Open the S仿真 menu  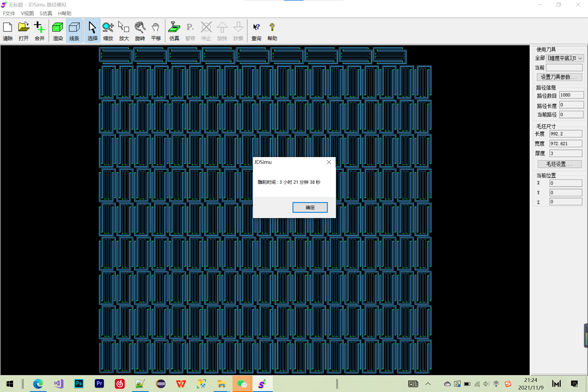[x=46, y=13]
